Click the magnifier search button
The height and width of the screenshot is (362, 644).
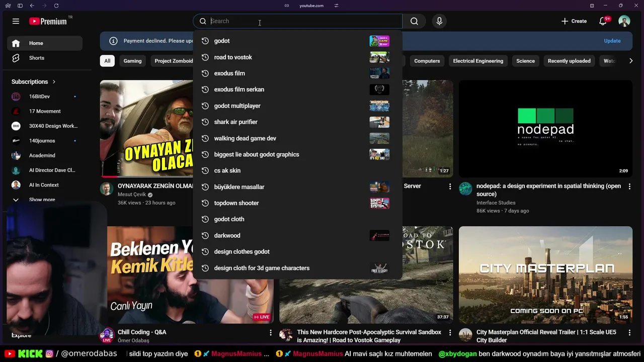[x=414, y=21]
